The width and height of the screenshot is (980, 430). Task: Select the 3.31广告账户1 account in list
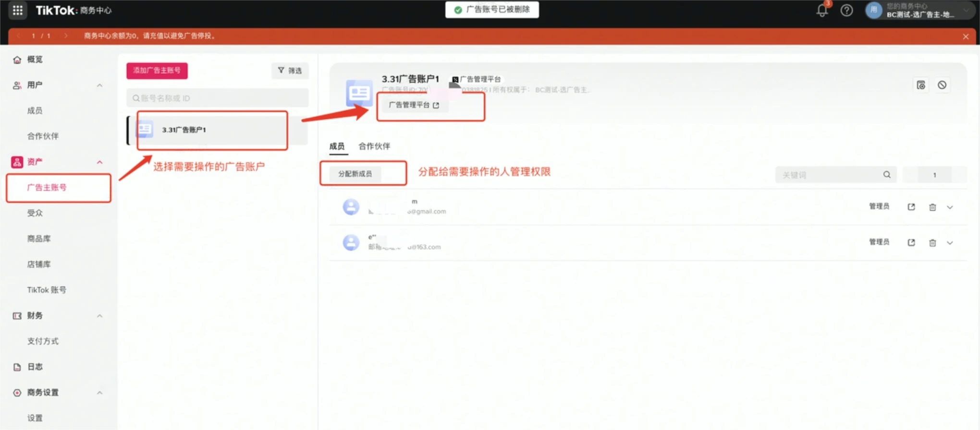211,130
